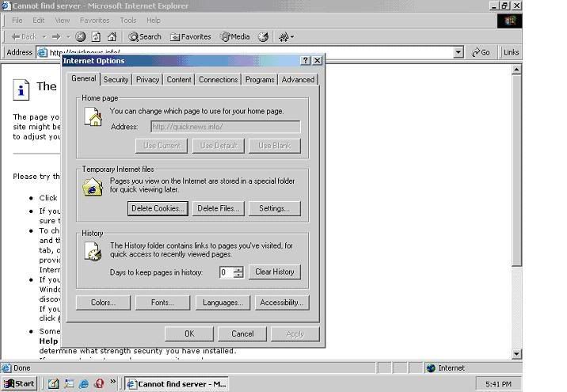The width and height of the screenshot is (567, 392).
Task: Open the File menu
Action: click(x=17, y=21)
